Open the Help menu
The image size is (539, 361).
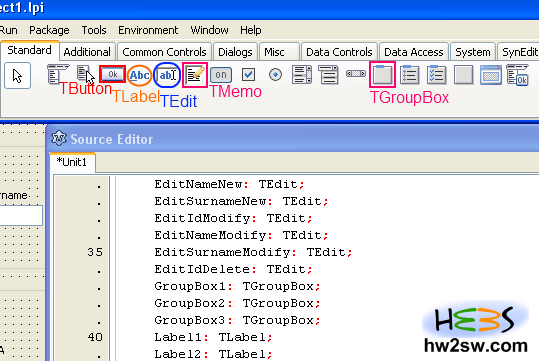[x=251, y=30]
